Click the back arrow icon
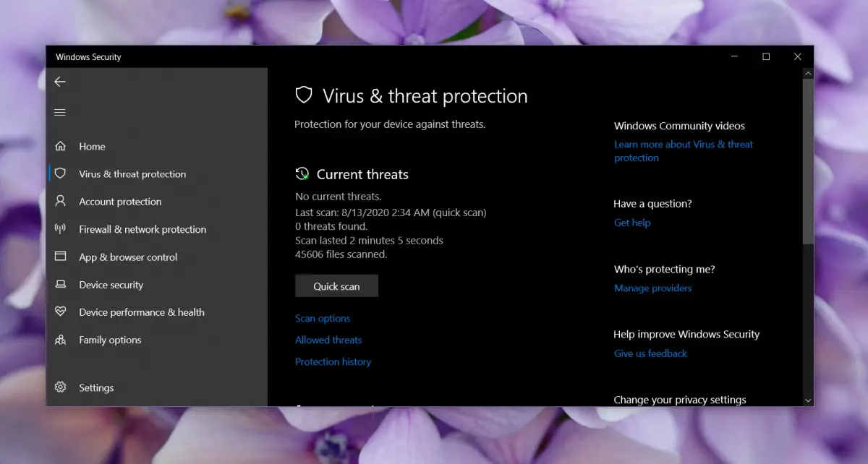Viewport: 868px width, 464px height. [x=60, y=82]
